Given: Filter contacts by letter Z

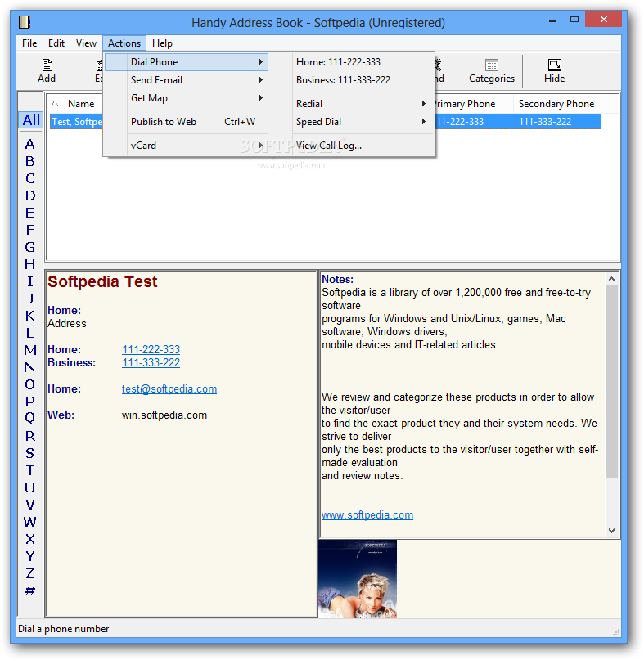Looking at the screenshot, I should click(x=29, y=573).
